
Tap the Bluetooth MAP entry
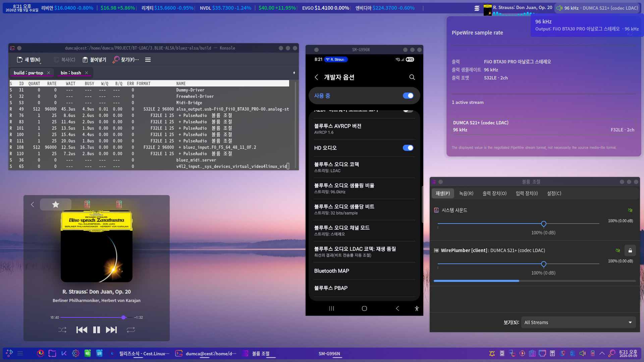pyautogui.click(x=364, y=271)
